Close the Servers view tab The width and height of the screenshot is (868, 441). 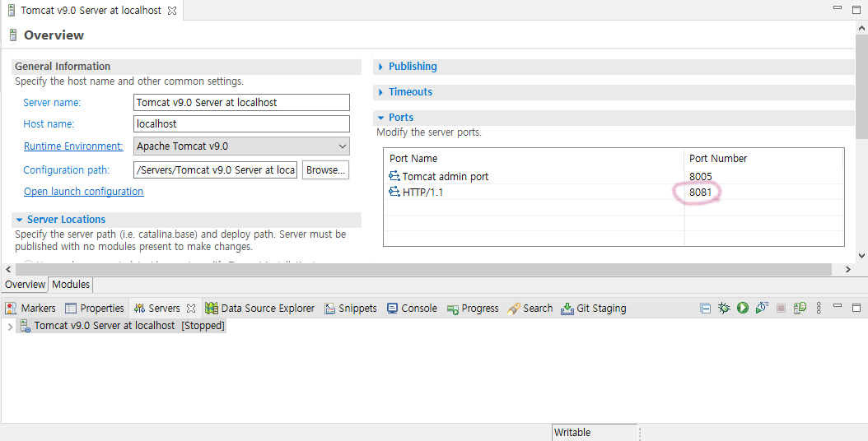point(191,309)
